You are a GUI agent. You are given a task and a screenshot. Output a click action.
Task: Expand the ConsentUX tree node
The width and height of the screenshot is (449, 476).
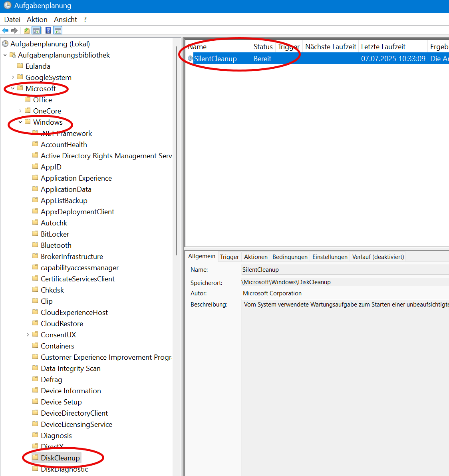tap(28, 335)
